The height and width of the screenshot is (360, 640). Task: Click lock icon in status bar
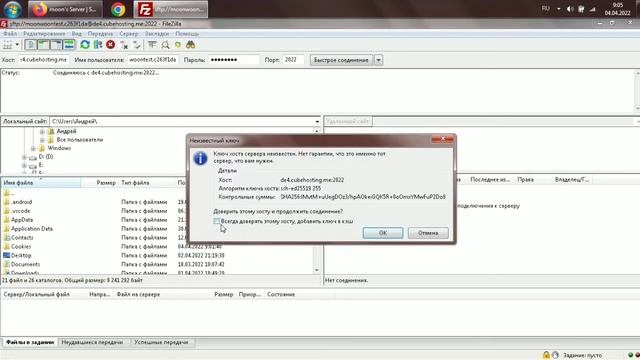click(546, 355)
